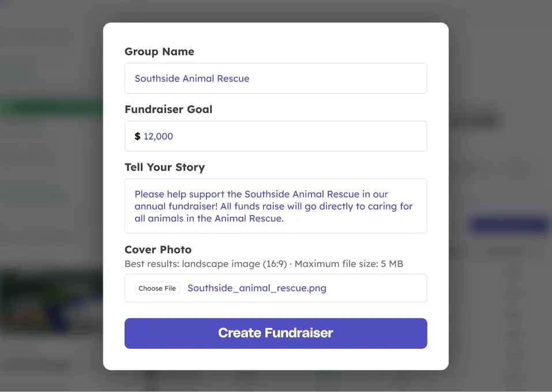Submit the form via Create Fundraiser
Image resolution: width=552 pixels, height=392 pixels.
(275, 333)
